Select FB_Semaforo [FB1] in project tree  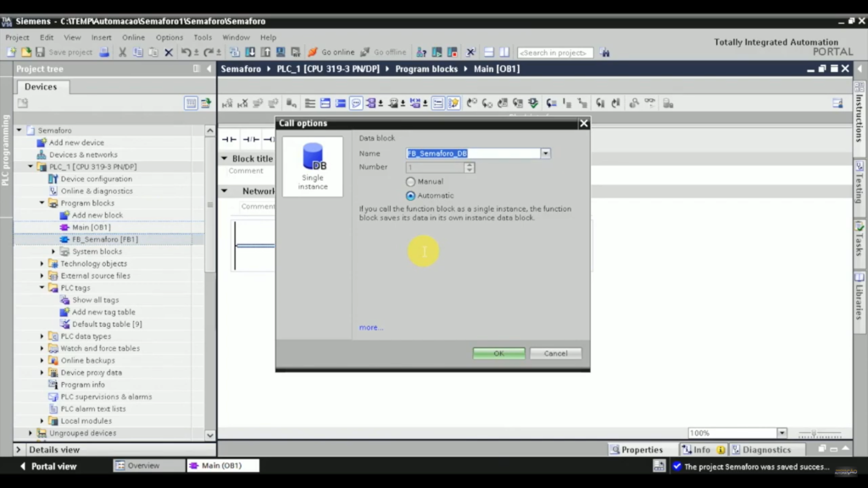point(104,239)
